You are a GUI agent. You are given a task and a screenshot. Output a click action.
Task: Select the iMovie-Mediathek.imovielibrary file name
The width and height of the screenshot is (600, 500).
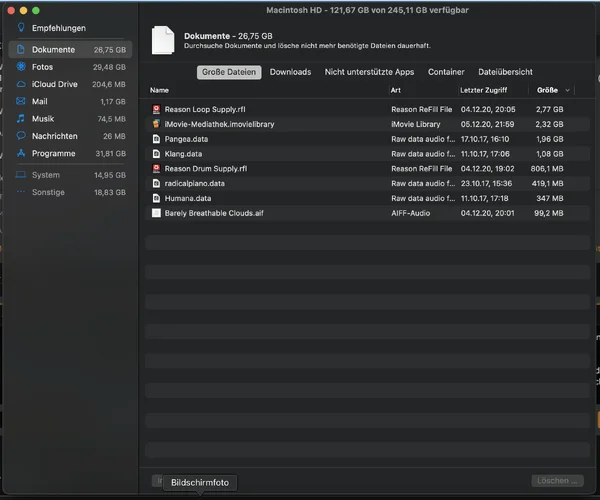click(219, 124)
